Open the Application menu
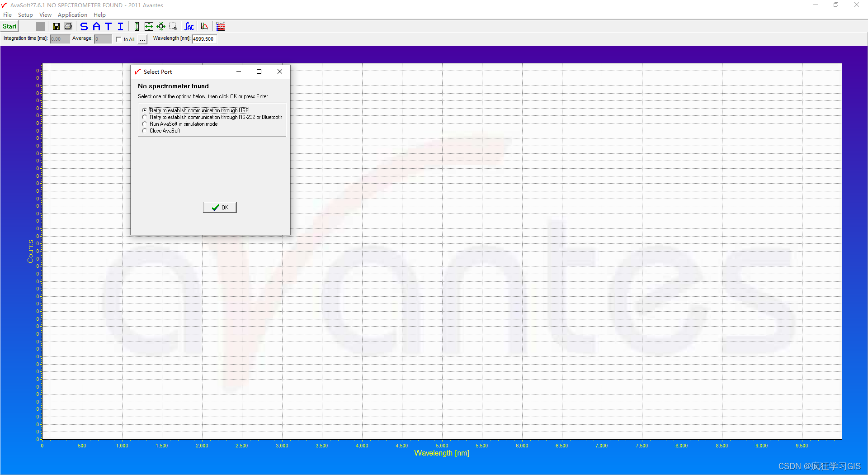 [72, 15]
